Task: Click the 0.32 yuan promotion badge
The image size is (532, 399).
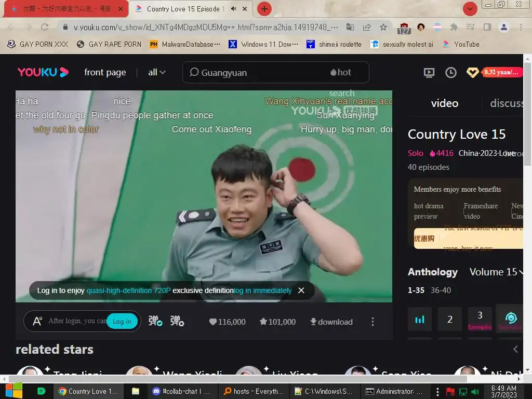Action: click(x=501, y=72)
